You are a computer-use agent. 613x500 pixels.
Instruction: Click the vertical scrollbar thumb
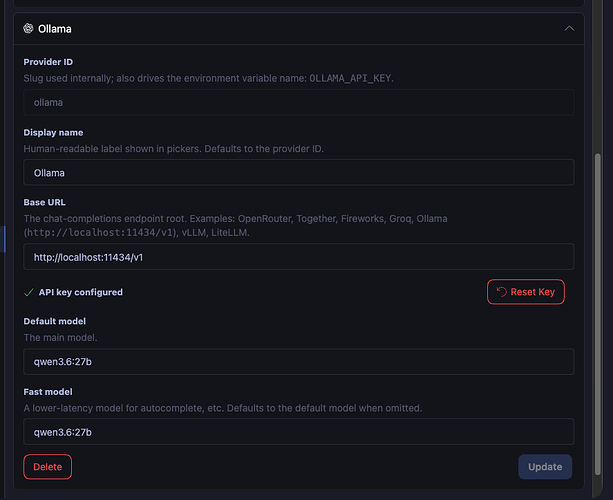click(597, 314)
